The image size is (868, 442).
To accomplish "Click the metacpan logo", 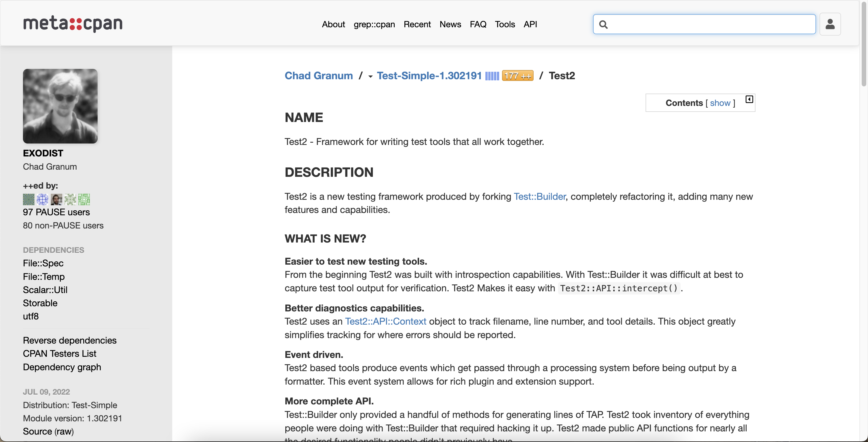I will pyautogui.click(x=72, y=24).
